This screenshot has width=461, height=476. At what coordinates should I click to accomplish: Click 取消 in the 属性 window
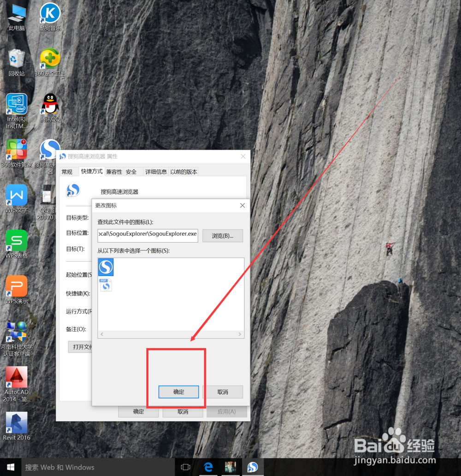(x=183, y=411)
